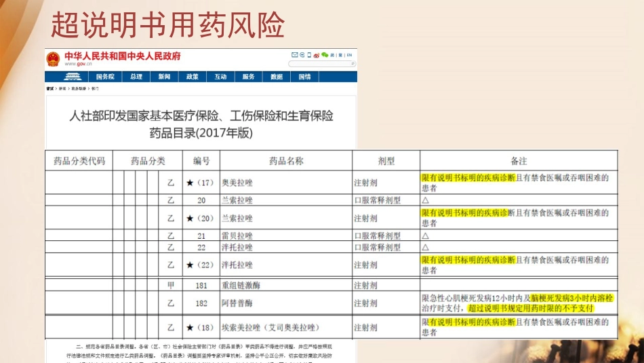Click drug name 泮托拉唑 in row 22

237,247
